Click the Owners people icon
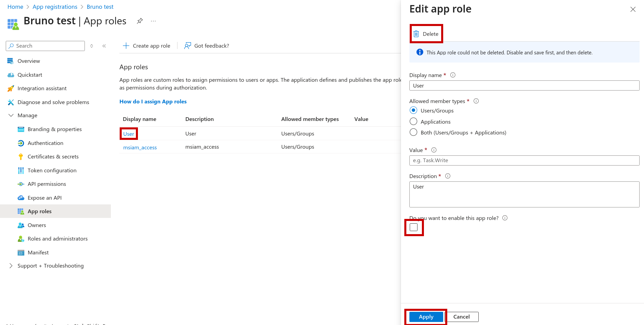Image resolution: width=644 pixels, height=325 pixels. (21, 225)
